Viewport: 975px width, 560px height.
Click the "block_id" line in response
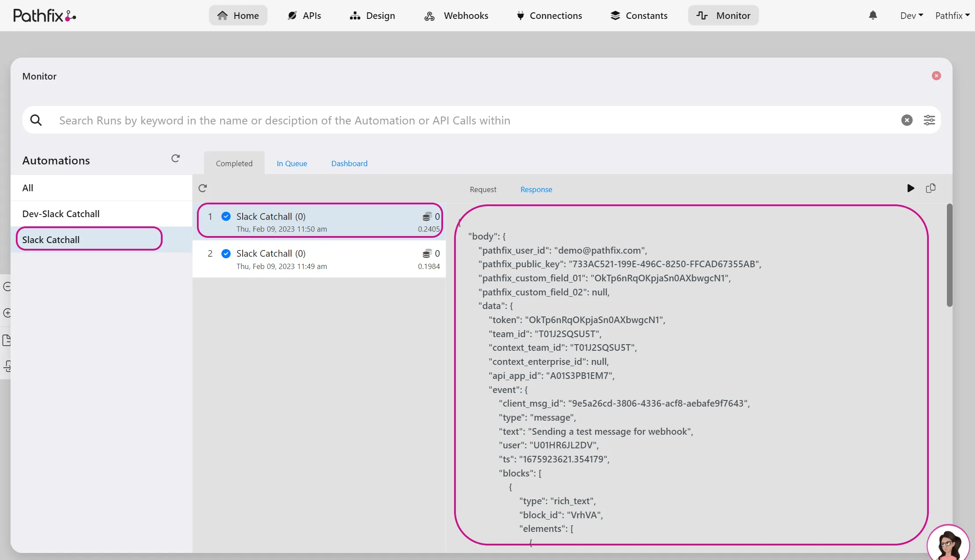pos(561,515)
